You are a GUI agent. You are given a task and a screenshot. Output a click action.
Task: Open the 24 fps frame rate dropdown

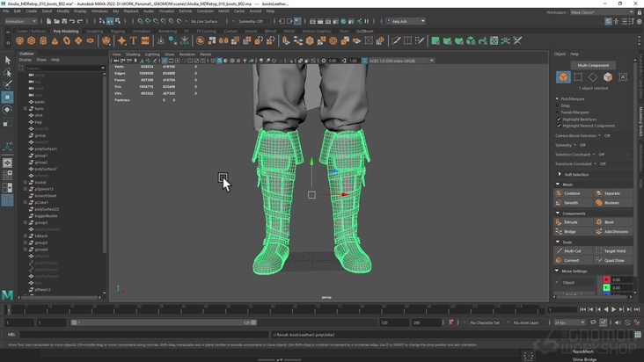tap(569, 322)
